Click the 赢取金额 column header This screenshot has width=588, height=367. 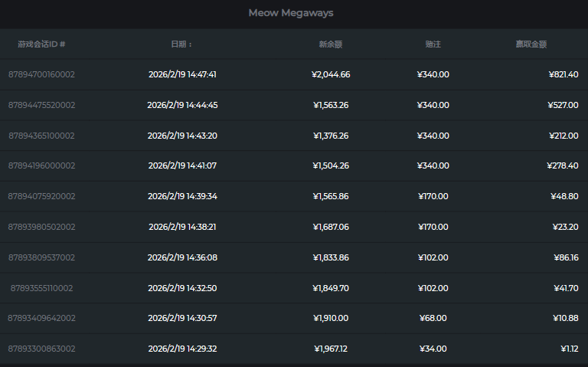pos(531,44)
